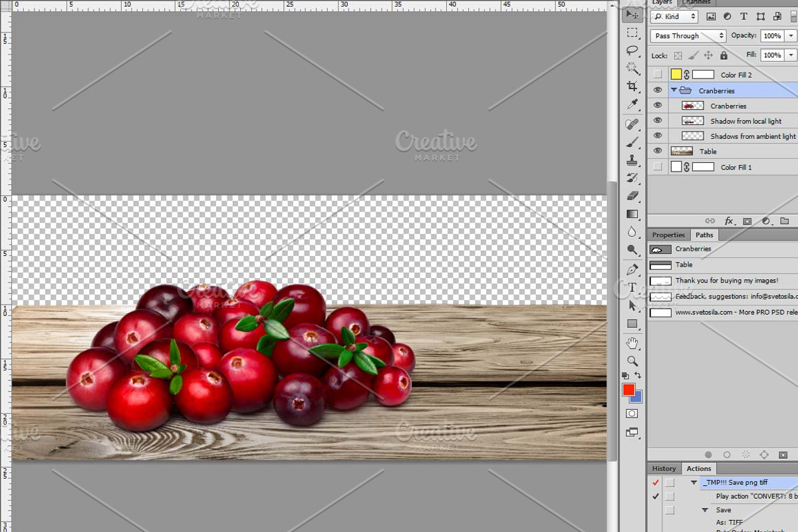Select the History Brush tool
Screen dimensions: 798x532
click(632, 178)
